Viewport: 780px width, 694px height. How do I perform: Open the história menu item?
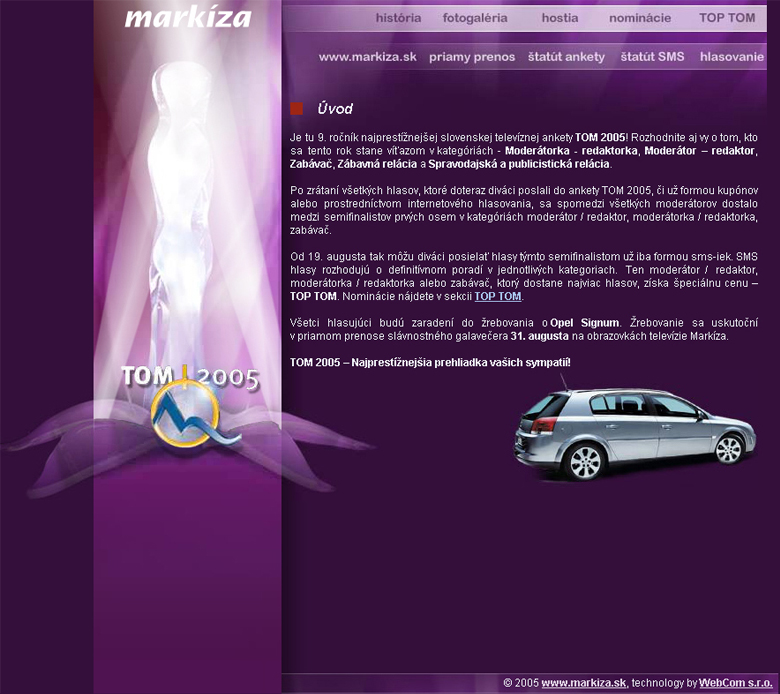click(398, 18)
